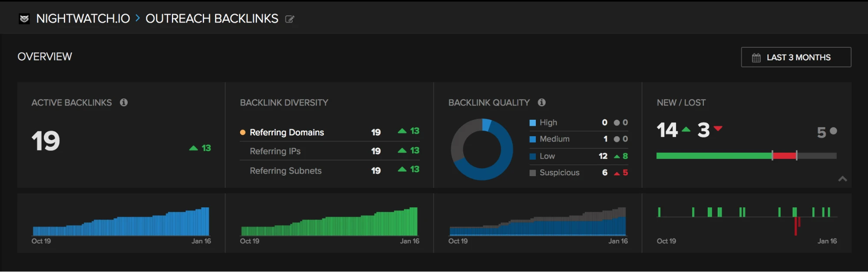Viewport: 868px width, 272px height.
Task: Click the Backlink Quality info icon
Action: point(541,102)
